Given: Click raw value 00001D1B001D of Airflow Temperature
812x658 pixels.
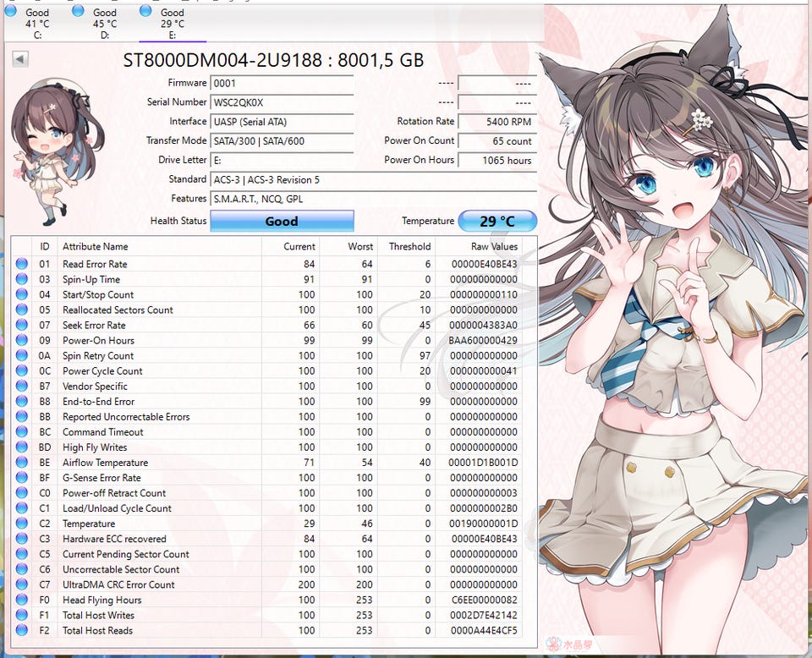Looking at the screenshot, I should tap(483, 463).
